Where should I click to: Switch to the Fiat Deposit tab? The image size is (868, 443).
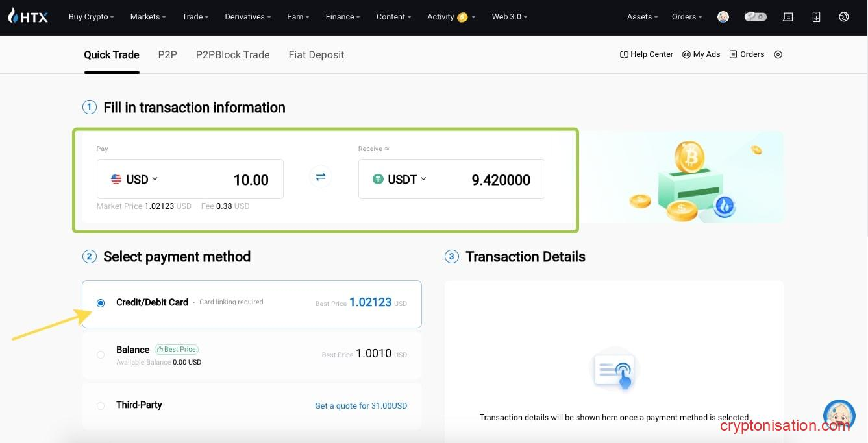tap(316, 54)
